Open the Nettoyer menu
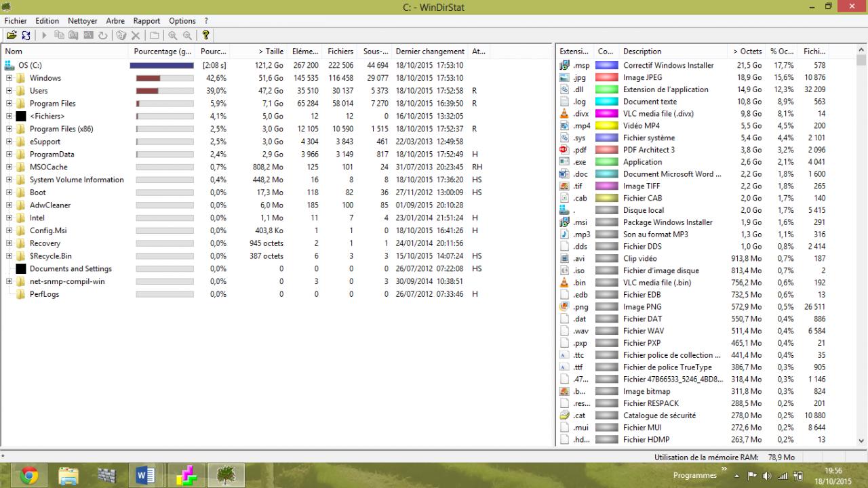This screenshot has width=868, height=488. [83, 21]
